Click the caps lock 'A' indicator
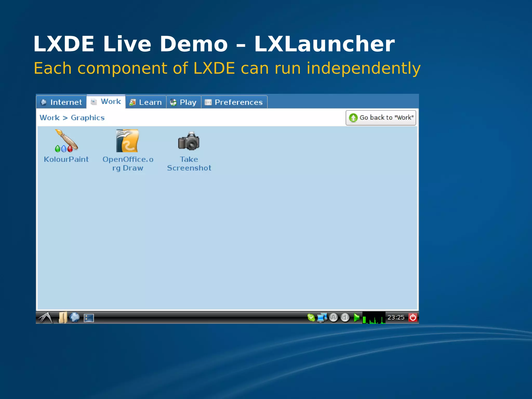Viewport: 532px width, 399px height. coord(333,317)
